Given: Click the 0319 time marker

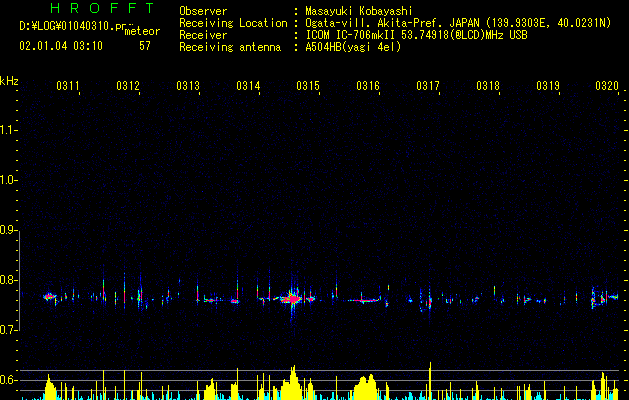Looking at the screenshot, I should coord(548,85).
